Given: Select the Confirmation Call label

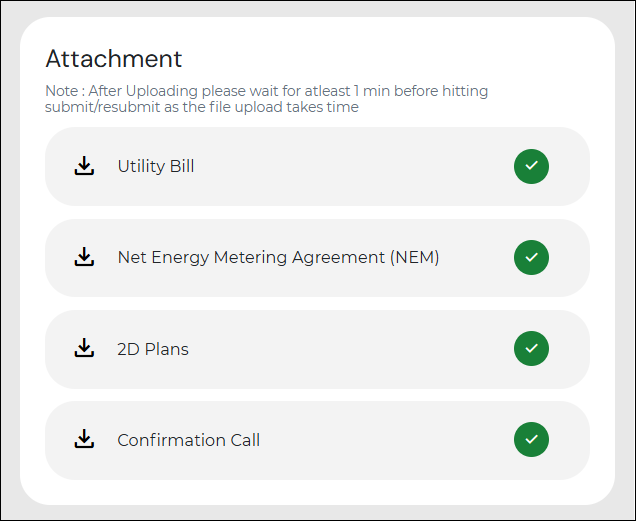Looking at the screenshot, I should coord(189,440).
